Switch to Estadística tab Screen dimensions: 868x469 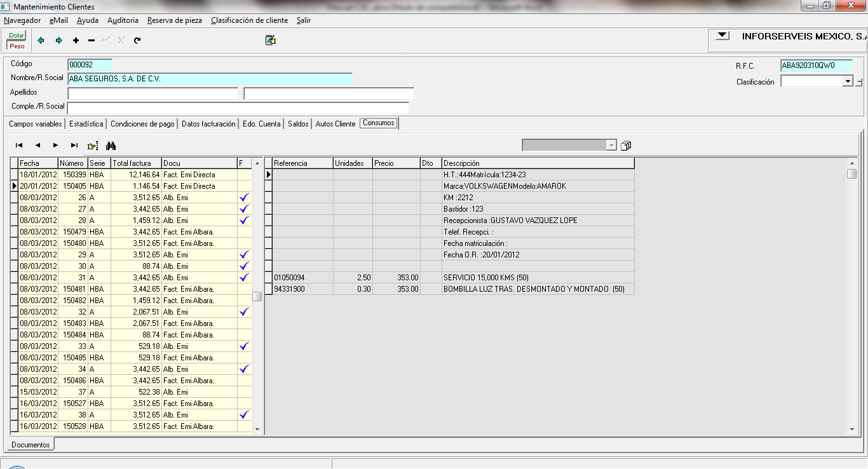[x=86, y=124]
